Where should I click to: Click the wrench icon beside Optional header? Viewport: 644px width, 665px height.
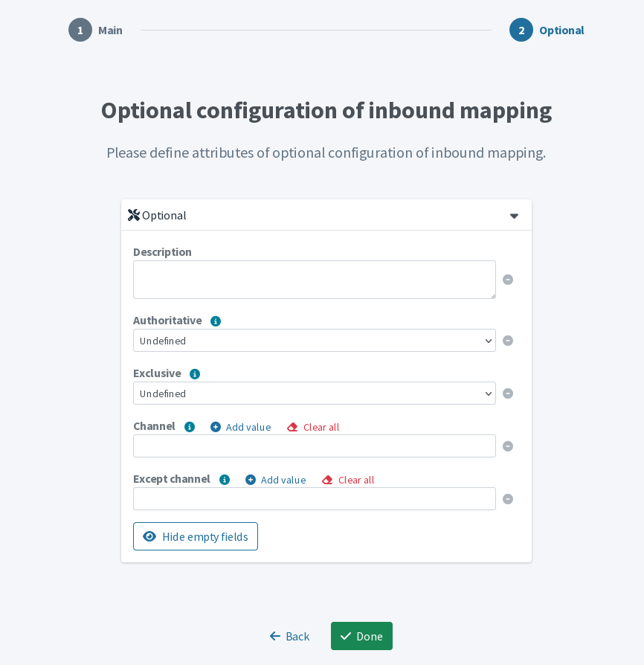coord(134,215)
